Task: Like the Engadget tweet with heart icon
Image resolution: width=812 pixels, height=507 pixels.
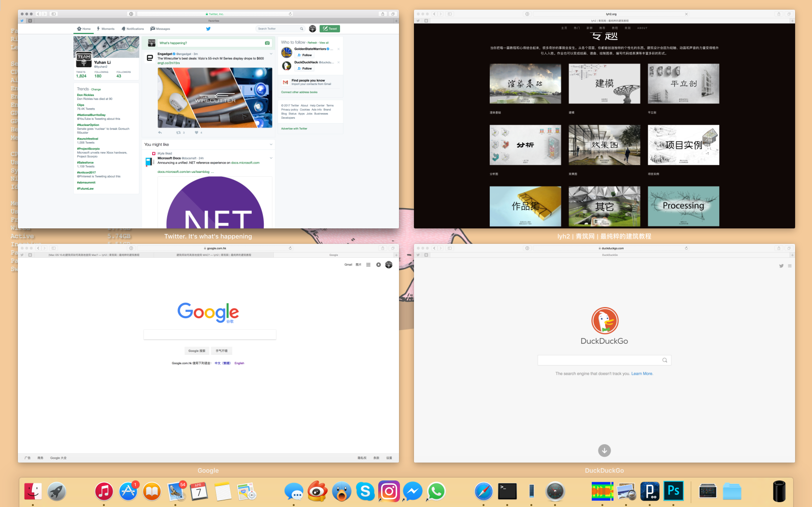Action: pyautogui.click(x=197, y=132)
